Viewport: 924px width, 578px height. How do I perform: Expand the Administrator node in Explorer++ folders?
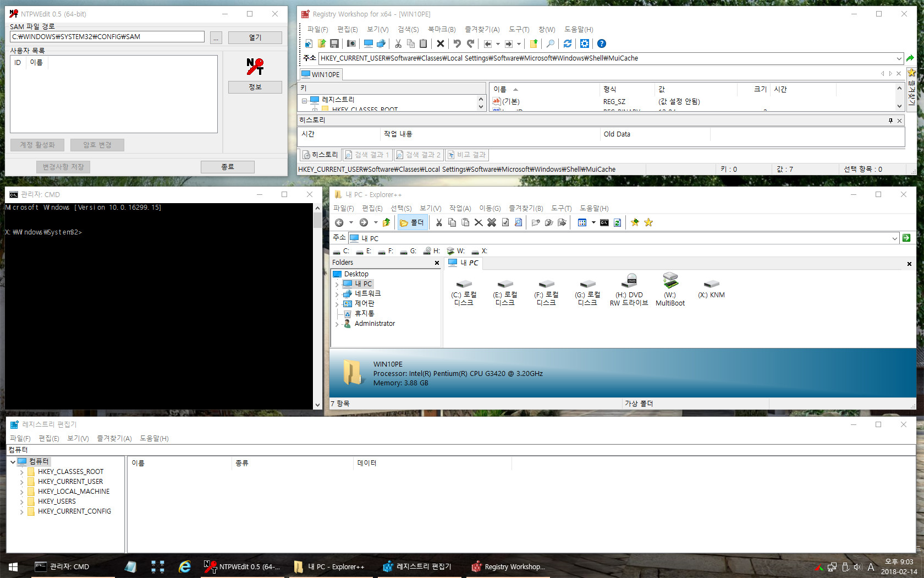coord(337,324)
